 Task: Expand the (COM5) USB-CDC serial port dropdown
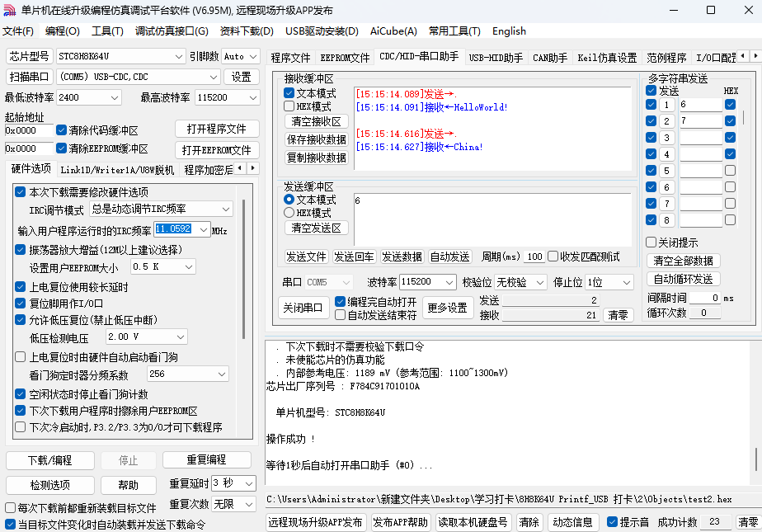pyautogui.click(x=214, y=77)
